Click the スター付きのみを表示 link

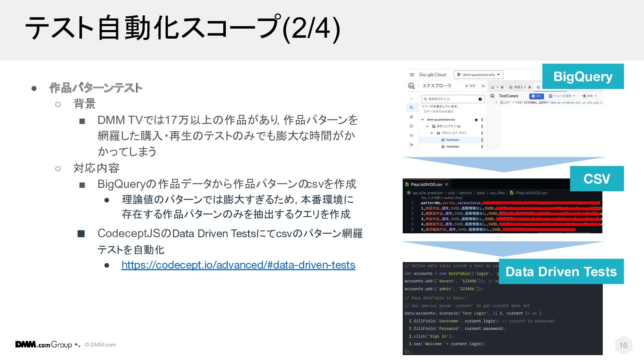(438, 112)
